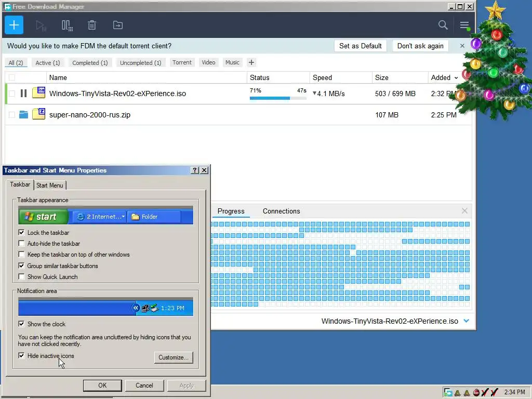Click the Added column sort arrow
This screenshot has height=399, width=532.
[456, 78]
